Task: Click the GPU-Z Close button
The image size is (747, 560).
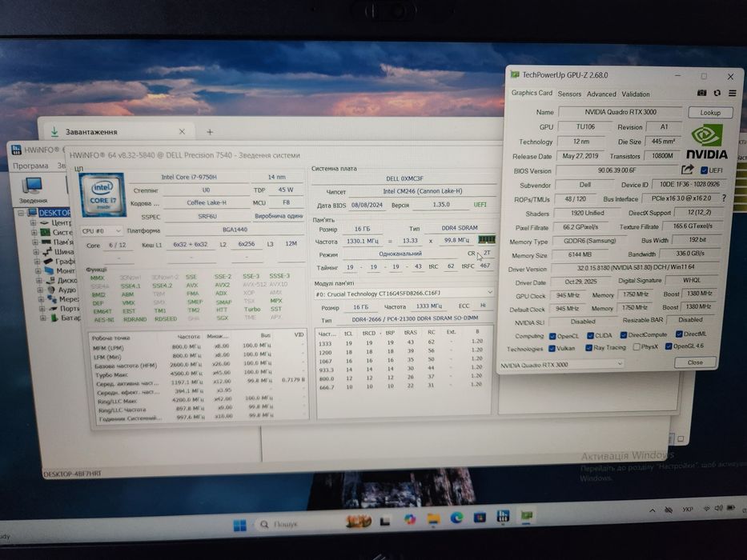Action: (695, 362)
